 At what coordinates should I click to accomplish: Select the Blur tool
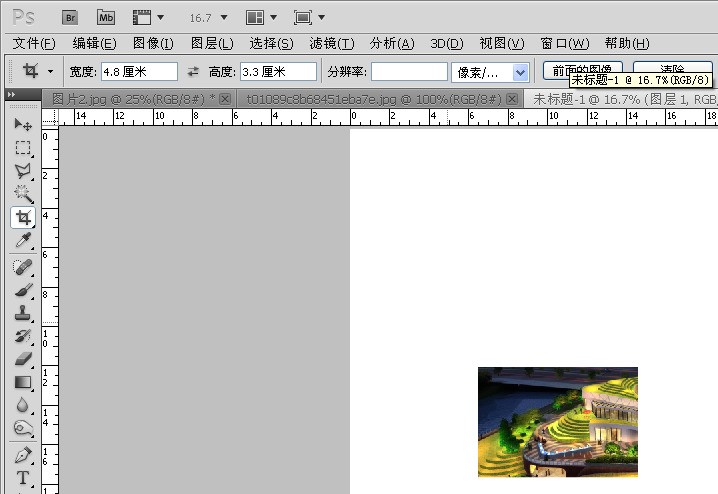tap(23, 405)
